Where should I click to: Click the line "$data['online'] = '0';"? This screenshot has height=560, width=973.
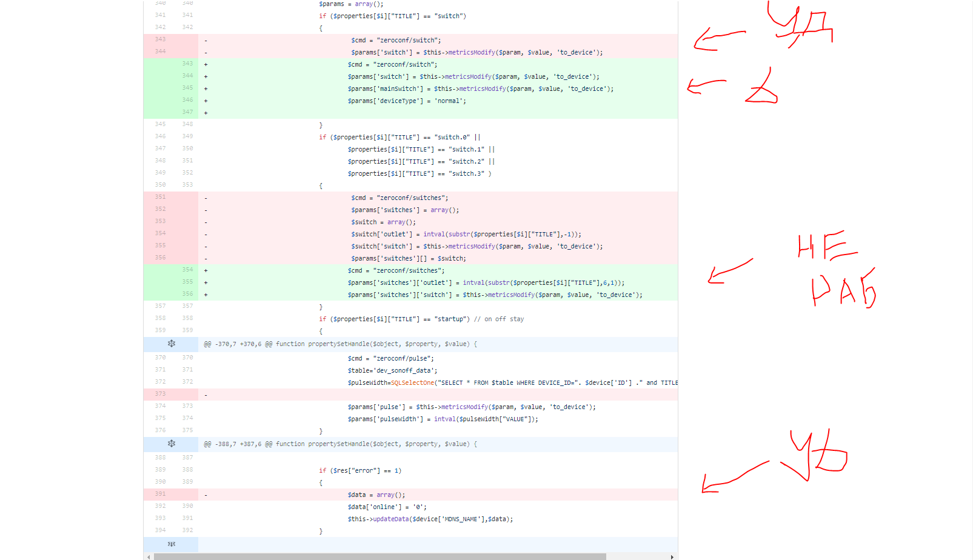387,507
